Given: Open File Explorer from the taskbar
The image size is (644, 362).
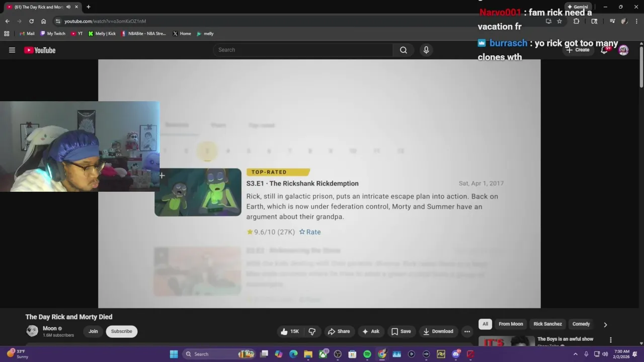Looking at the screenshot, I should point(308,354).
